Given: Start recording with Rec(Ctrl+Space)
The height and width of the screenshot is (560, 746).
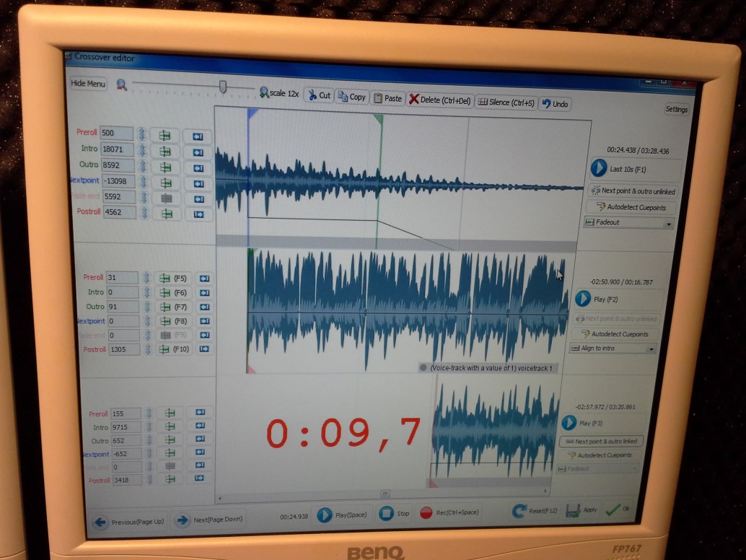Looking at the screenshot, I should click(449, 512).
